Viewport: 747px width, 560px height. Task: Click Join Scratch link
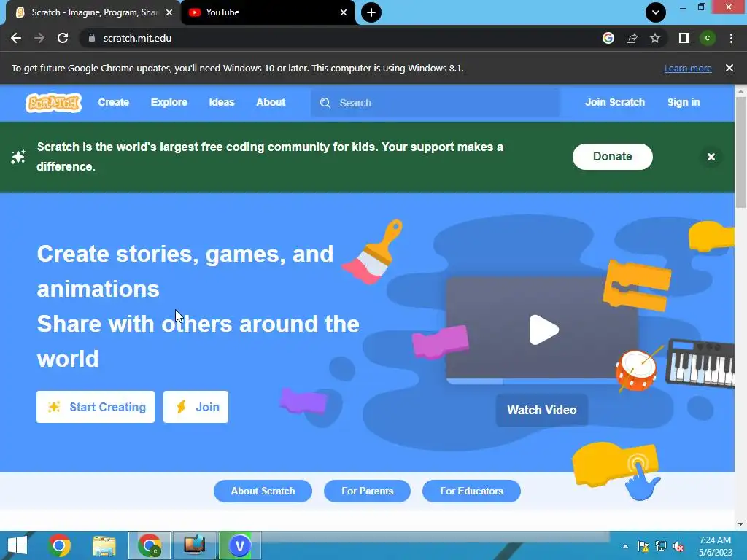pyautogui.click(x=614, y=102)
